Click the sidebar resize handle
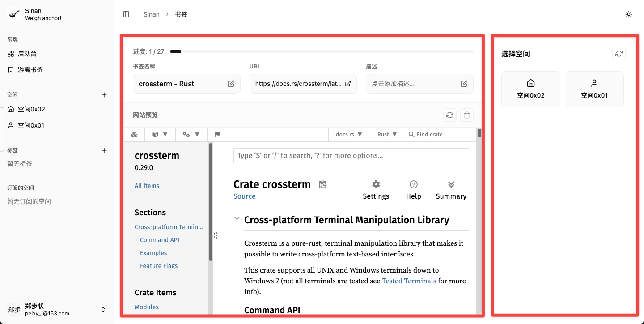This screenshot has height=324, width=644. [215, 235]
